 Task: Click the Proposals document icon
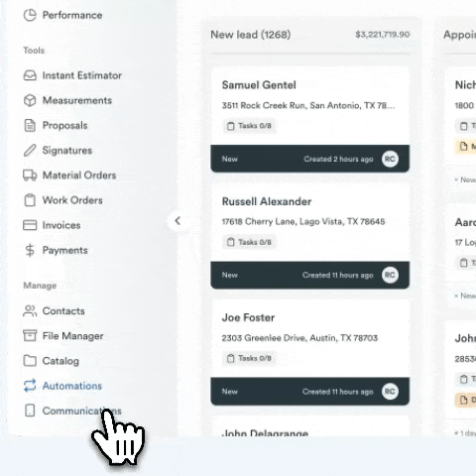30,126
